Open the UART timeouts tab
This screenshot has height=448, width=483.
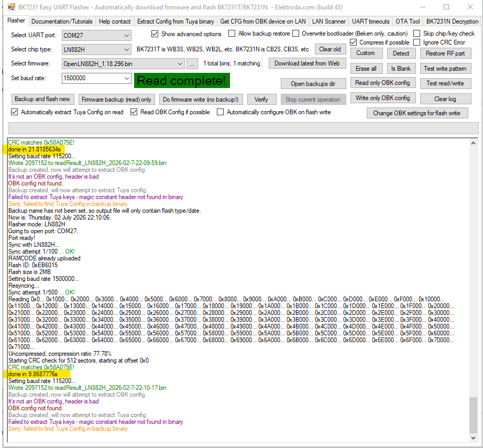coord(370,21)
